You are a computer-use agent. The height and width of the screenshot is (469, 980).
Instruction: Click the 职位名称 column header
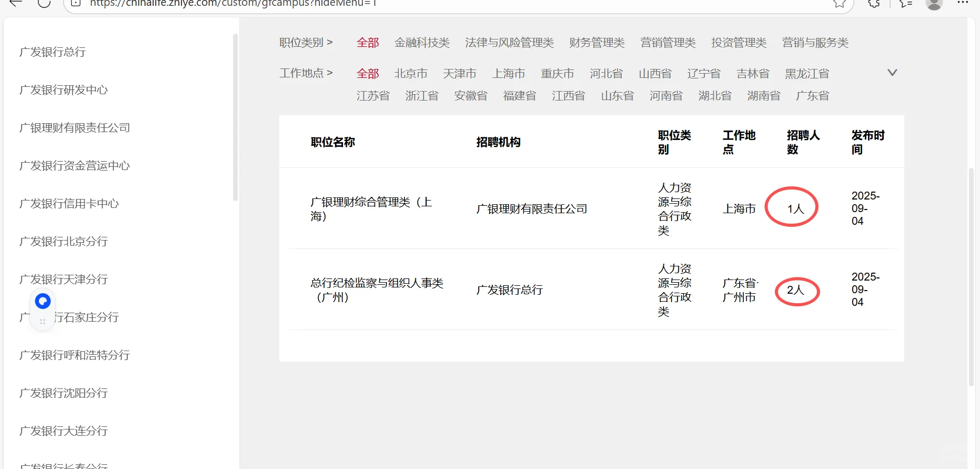(x=333, y=142)
